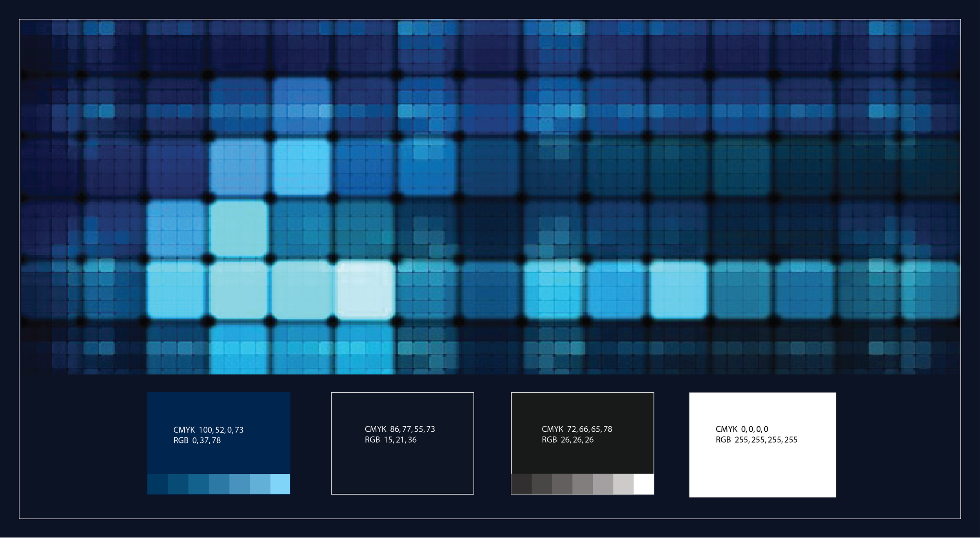Click the text "RGB 255, 255, 255, 255"

coord(757,440)
